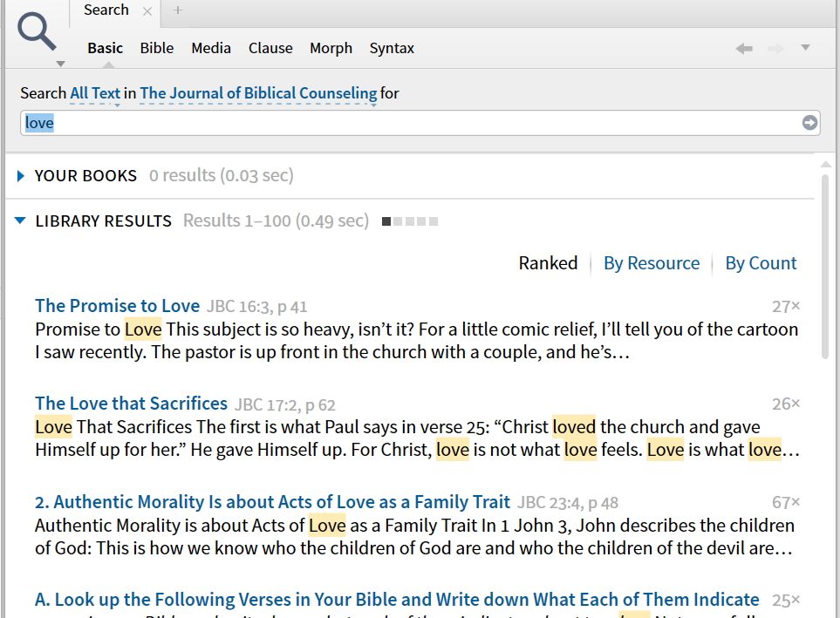The width and height of the screenshot is (840, 618).
Task: Switch to the Morph search tab
Action: 331,48
